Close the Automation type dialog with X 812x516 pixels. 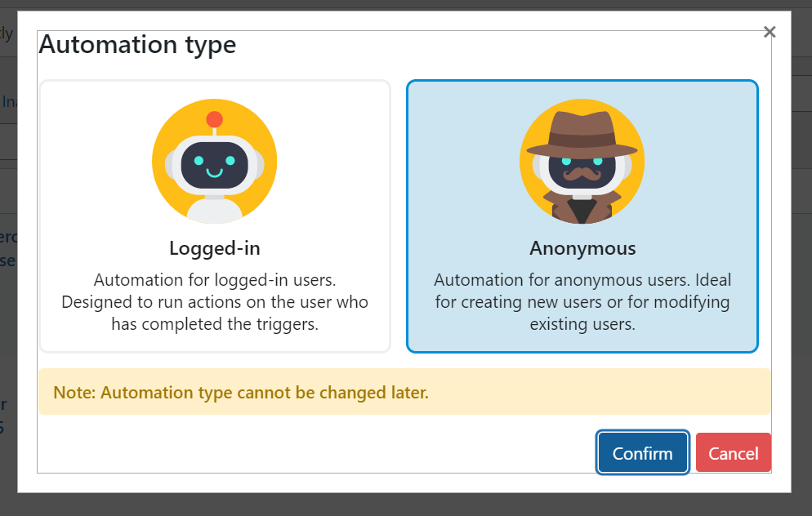tap(769, 32)
